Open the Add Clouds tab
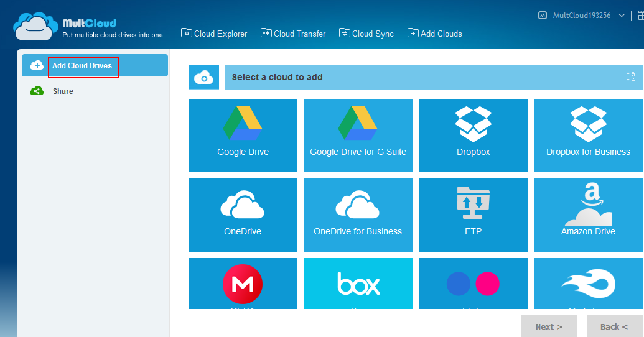644x337 pixels. [435, 34]
